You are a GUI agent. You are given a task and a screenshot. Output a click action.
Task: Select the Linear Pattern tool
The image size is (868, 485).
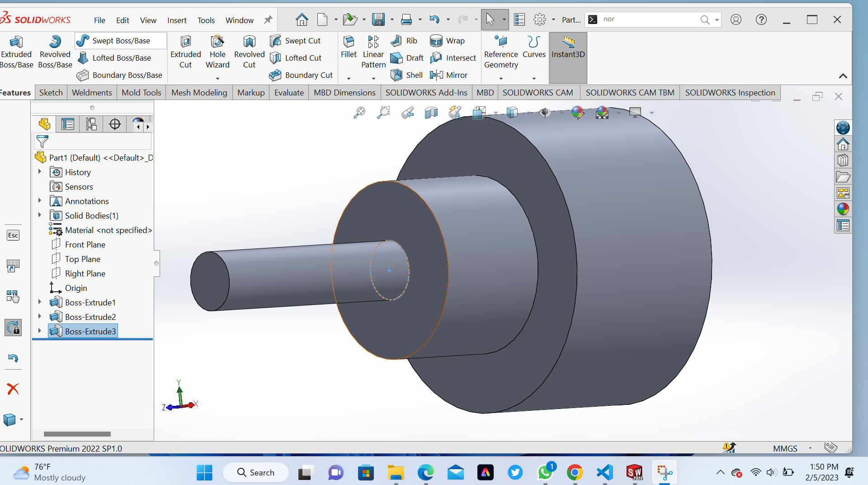pyautogui.click(x=373, y=52)
